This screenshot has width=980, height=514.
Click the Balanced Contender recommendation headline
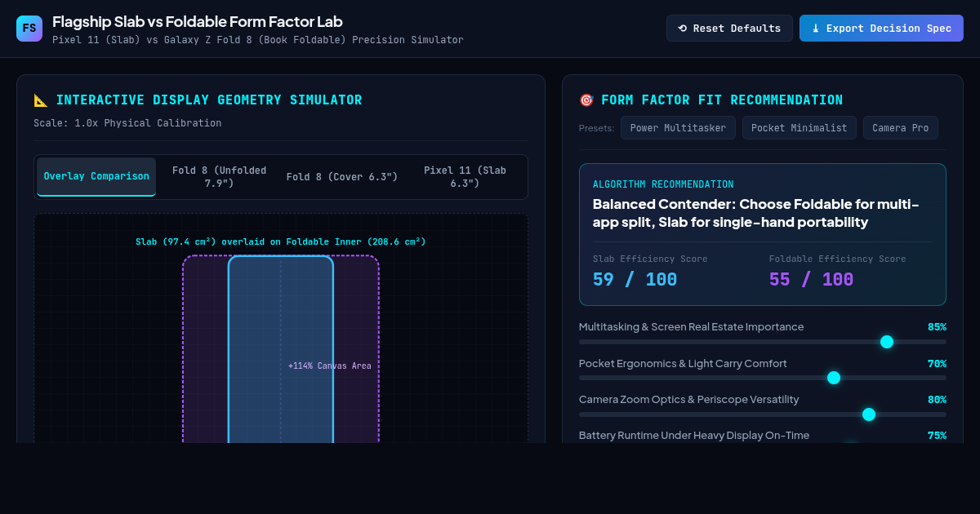(x=756, y=213)
